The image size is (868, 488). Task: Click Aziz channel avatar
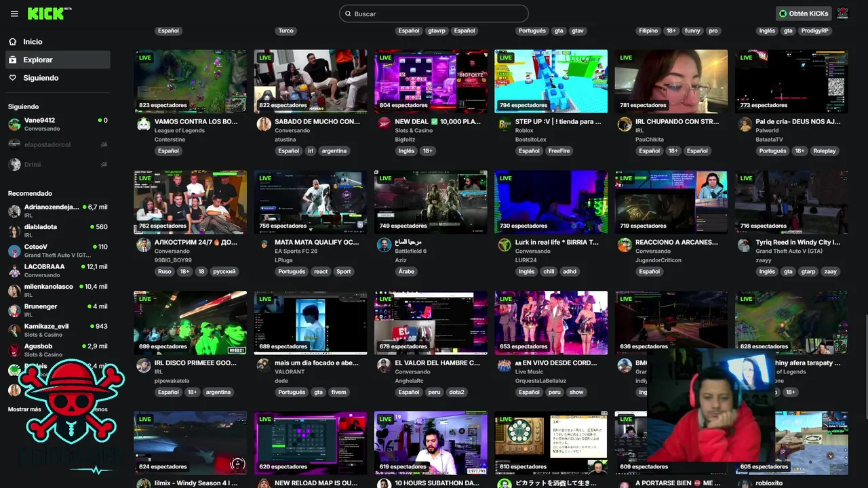(384, 245)
